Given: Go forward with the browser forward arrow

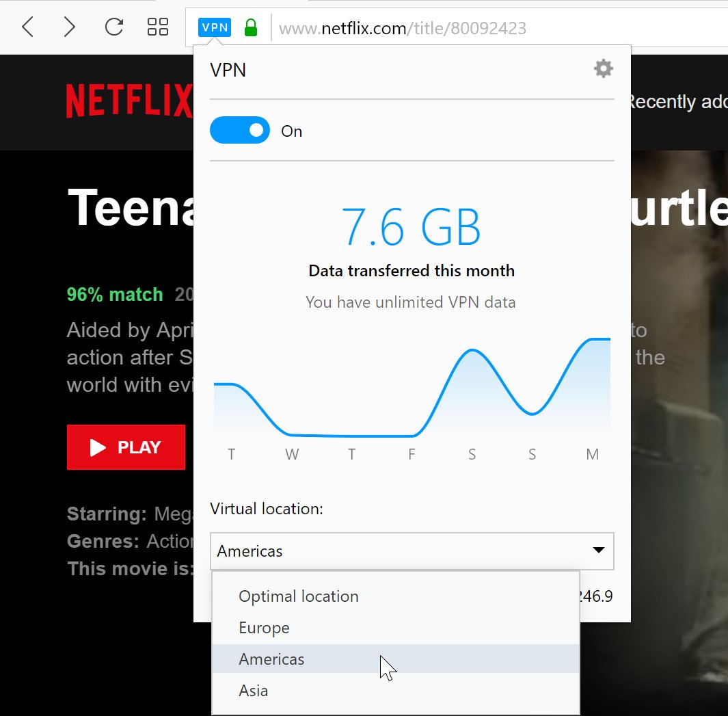Looking at the screenshot, I should pos(69,27).
